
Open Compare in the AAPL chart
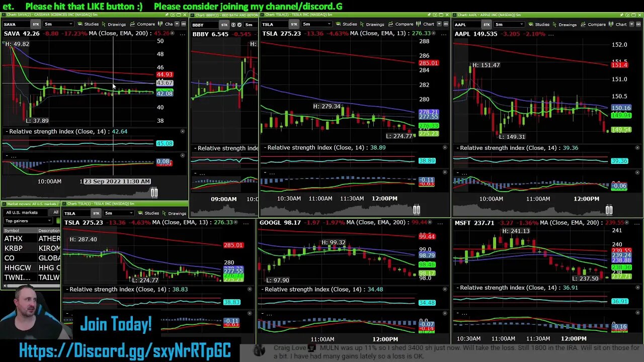[593, 24]
